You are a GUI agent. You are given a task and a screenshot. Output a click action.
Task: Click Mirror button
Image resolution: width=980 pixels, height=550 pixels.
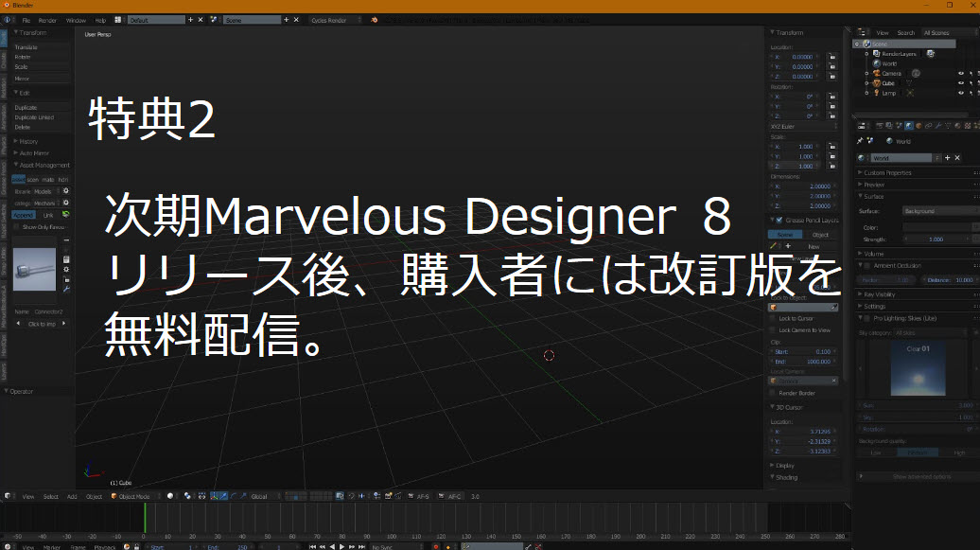coord(42,79)
